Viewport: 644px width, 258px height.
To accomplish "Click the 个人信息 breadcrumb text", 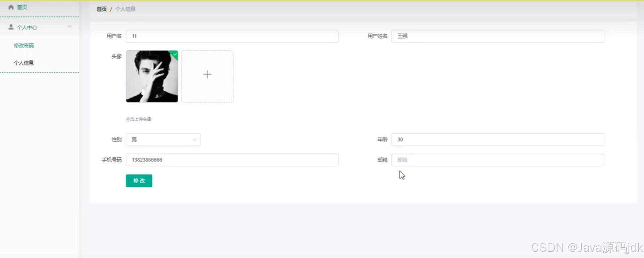I will pos(125,9).
